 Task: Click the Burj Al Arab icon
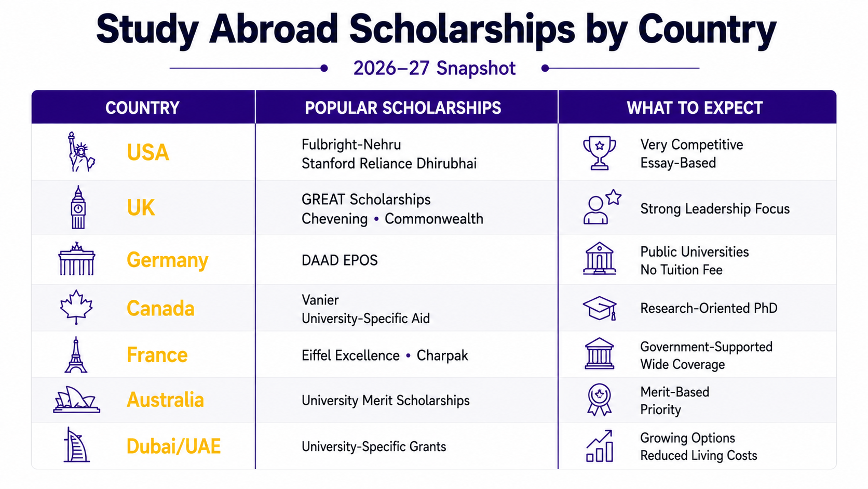click(76, 445)
